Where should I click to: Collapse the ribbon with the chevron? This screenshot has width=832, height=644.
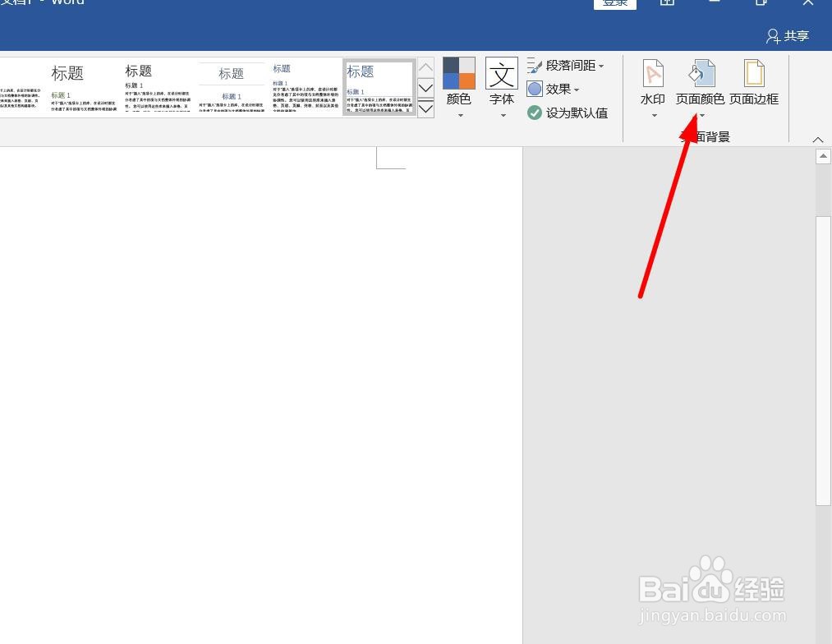pyautogui.click(x=817, y=139)
